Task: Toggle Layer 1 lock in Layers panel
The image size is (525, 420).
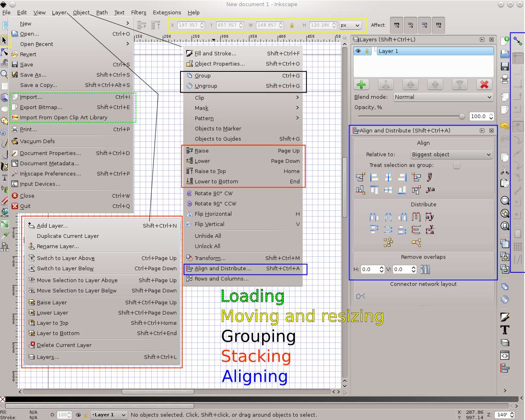Action: [367, 51]
